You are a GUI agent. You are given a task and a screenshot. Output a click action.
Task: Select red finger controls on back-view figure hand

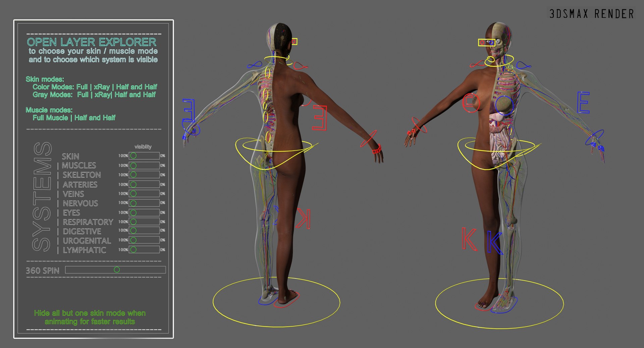click(377, 149)
